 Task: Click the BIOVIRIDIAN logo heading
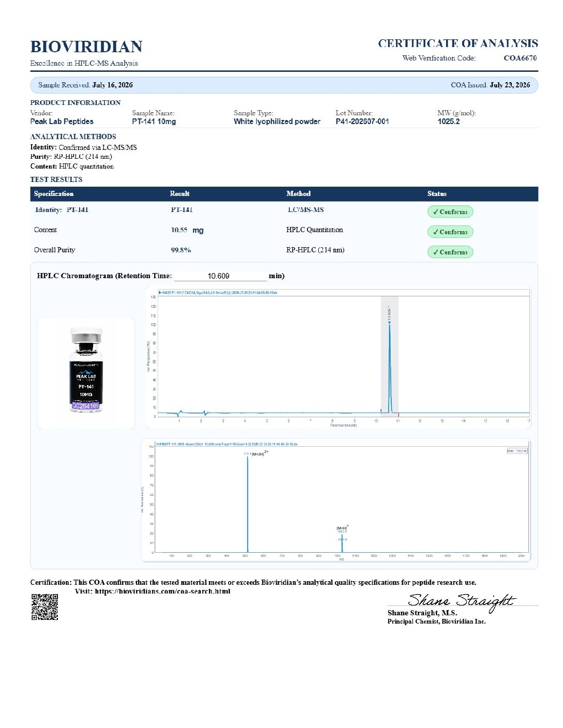click(86, 47)
